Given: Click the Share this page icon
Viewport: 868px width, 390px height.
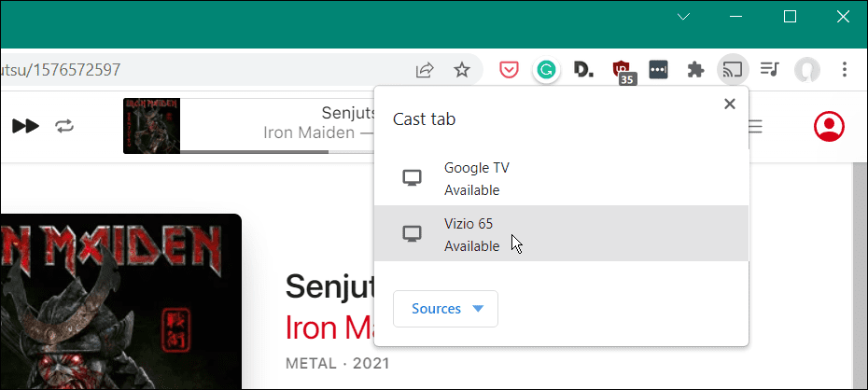Looking at the screenshot, I should 425,70.
